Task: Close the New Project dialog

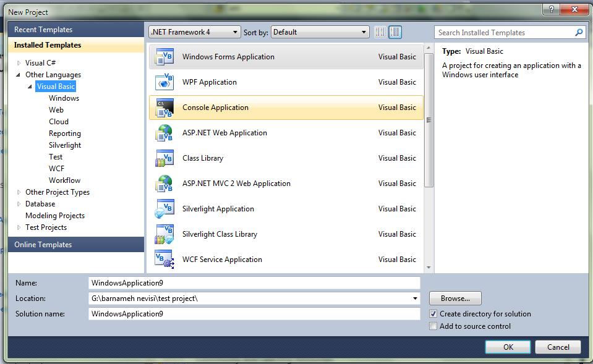Action: pyautogui.click(x=574, y=9)
